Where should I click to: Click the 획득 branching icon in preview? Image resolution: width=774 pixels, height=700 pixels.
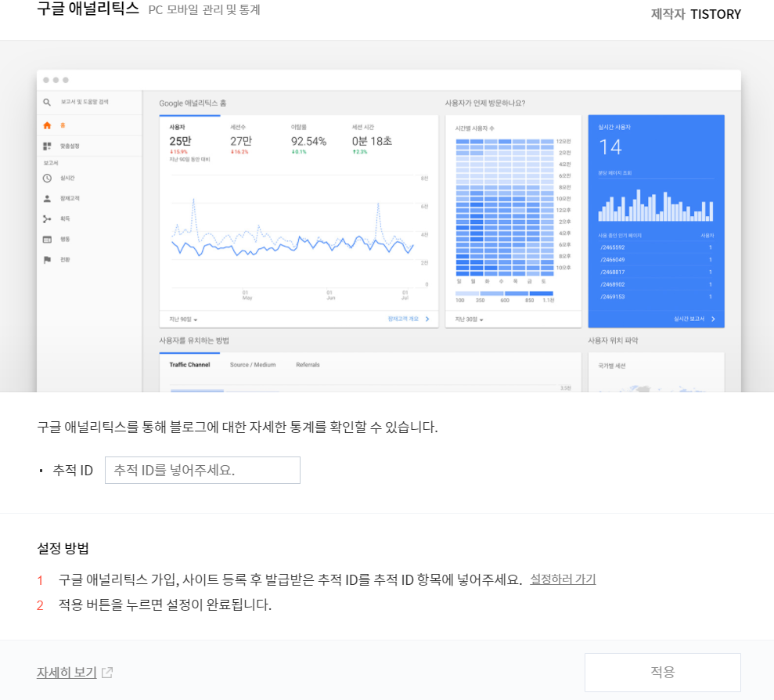(47, 218)
